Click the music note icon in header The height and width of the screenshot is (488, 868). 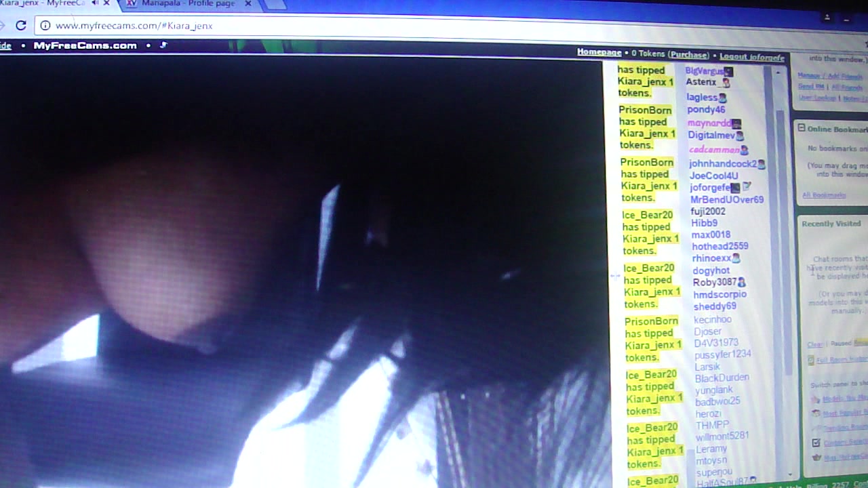tap(163, 45)
